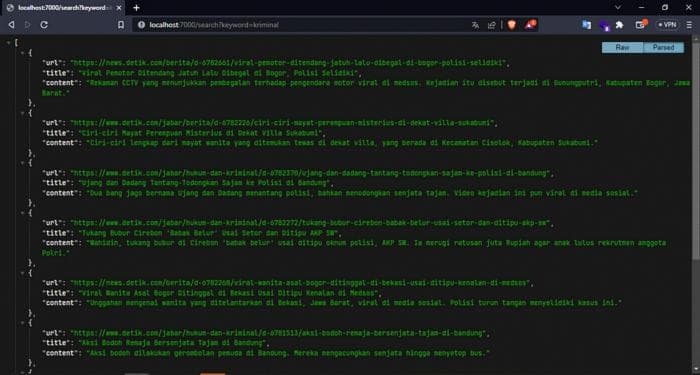700x375 pixels.
Task: Click content text starting "Rekaman CCTV yang menunjukkan"
Action: [366, 88]
